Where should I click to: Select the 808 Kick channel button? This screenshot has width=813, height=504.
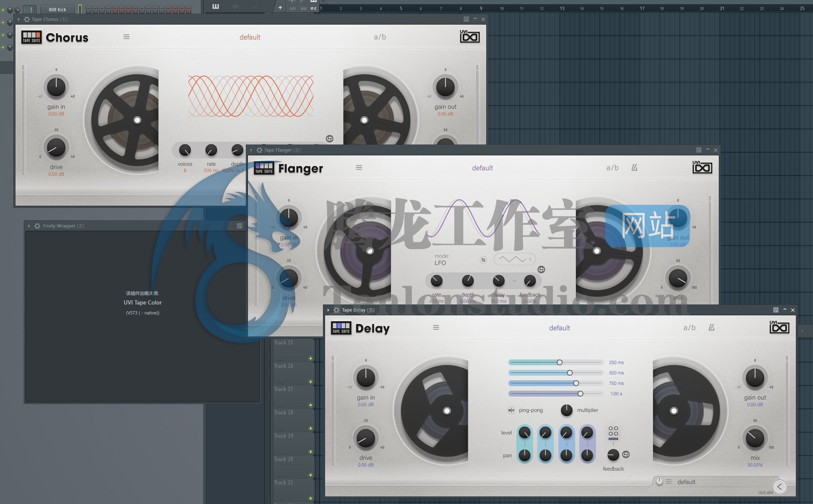(58, 9)
